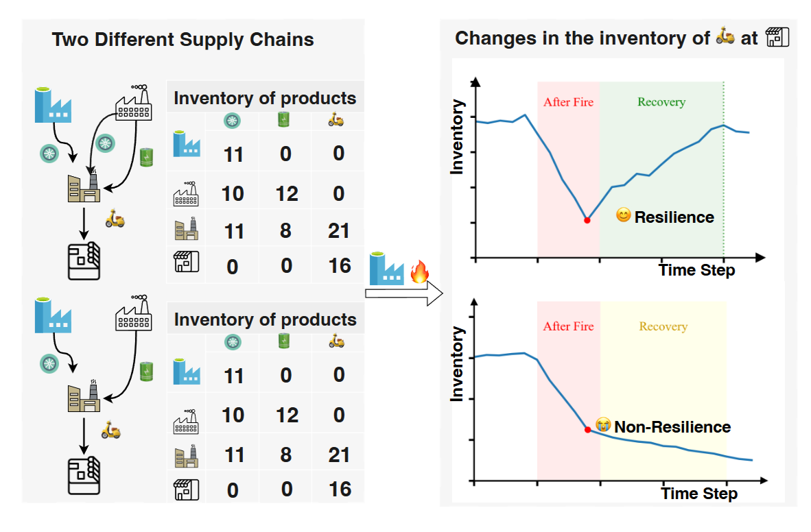The width and height of the screenshot is (811, 532).
Task: Click the large white arrow pointing to the charts
Action: (x=404, y=294)
